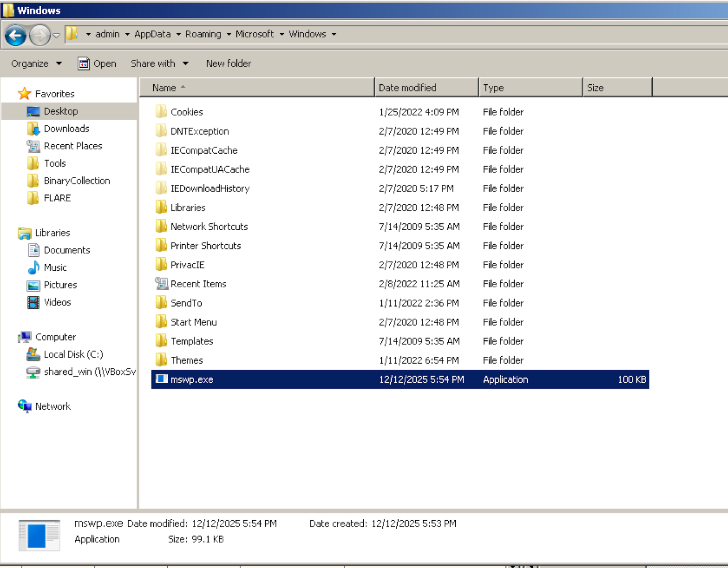
Task: Navigate to AppData in the address bar
Action: 152,34
